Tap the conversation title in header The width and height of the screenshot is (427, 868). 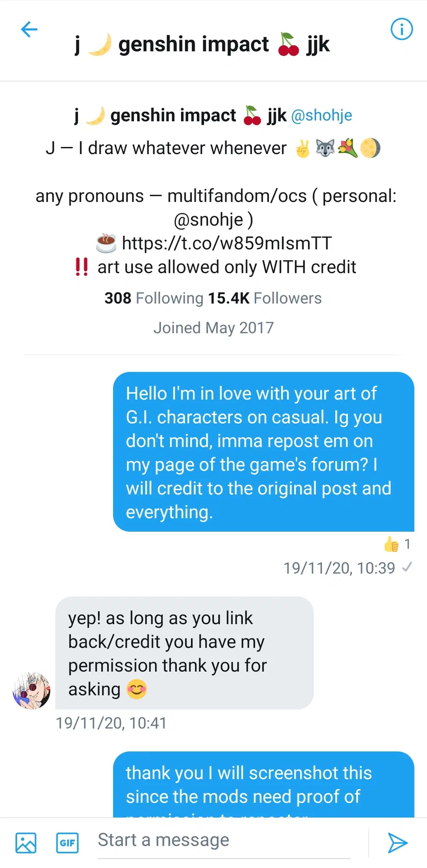202,44
